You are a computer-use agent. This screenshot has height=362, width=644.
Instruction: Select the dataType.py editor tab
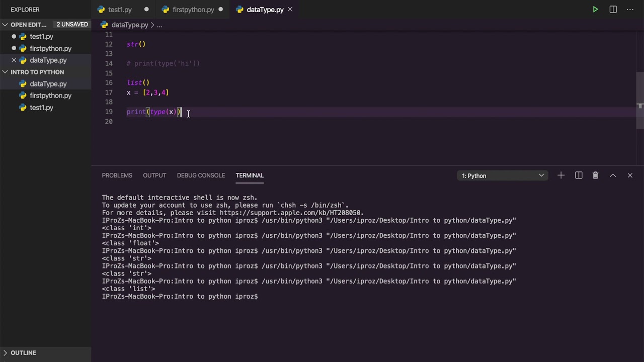tap(265, 10)
